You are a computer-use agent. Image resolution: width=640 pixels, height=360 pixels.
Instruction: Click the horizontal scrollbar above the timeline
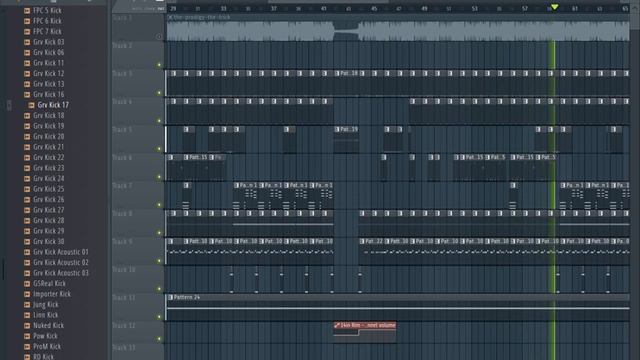[329, 2]
